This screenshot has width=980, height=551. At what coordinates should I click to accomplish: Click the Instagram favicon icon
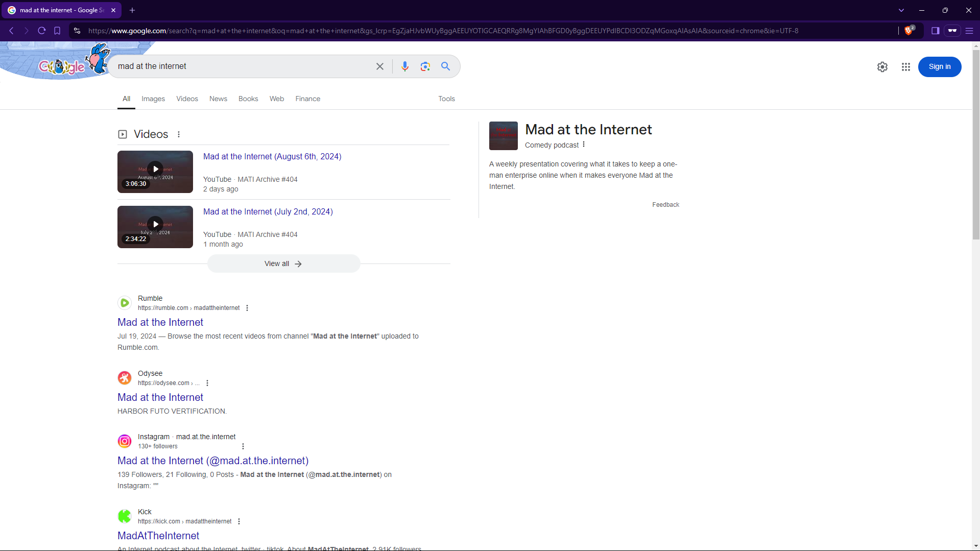[125, 441]
